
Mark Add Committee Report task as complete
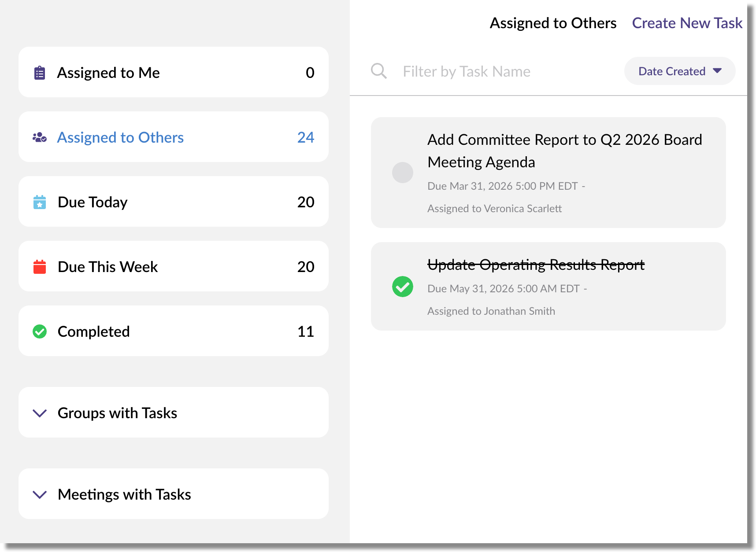point(402,173)
